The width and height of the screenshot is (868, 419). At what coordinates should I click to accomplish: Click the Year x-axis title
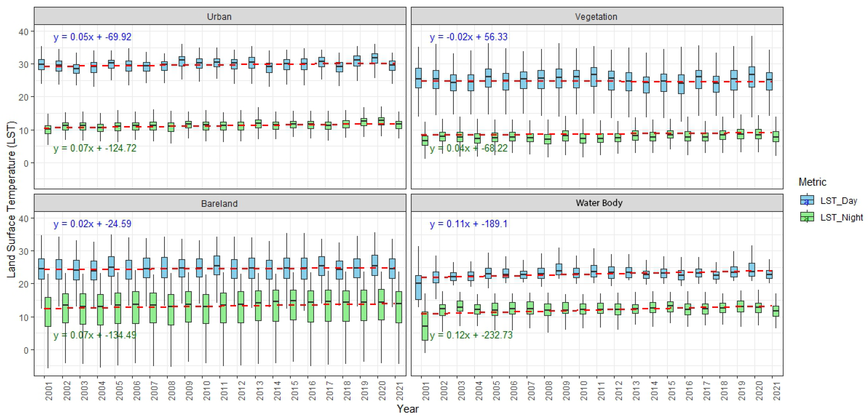pos(408,409)
